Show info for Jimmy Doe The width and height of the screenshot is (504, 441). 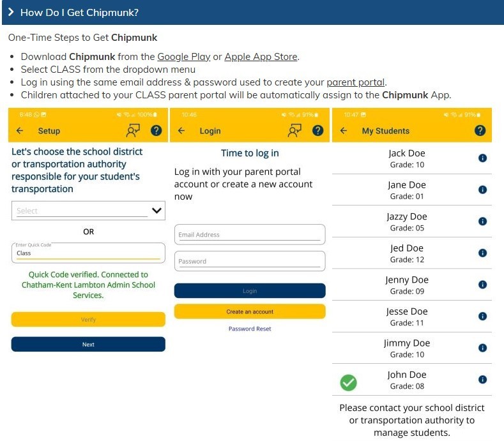pos(482,348)
